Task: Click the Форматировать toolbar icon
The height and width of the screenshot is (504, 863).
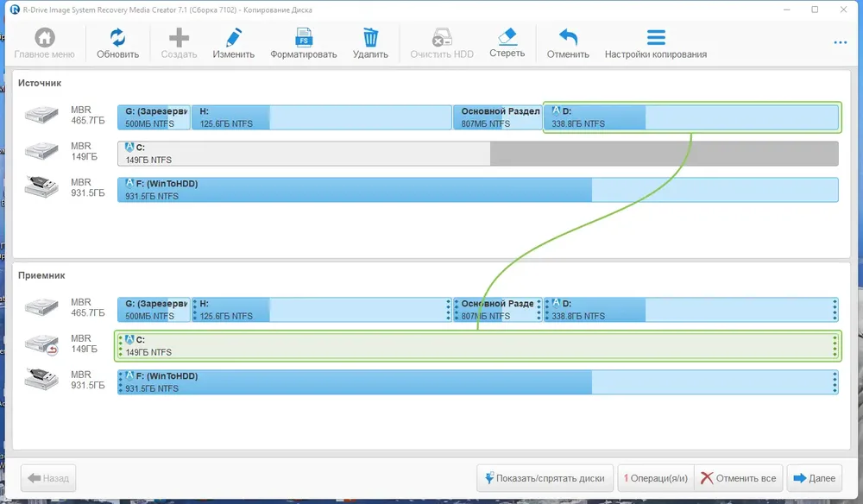Action: [x=303, y=37]
